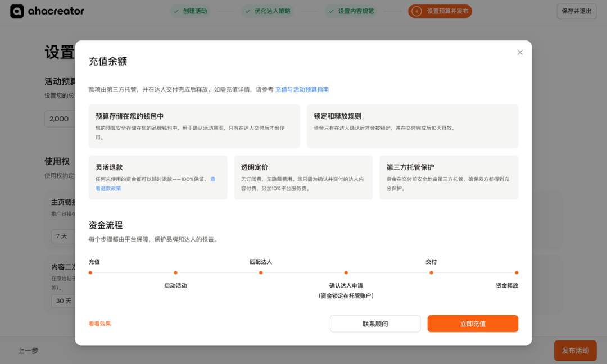The width and height of the screenshot is (607, 364).
Task: Go back with 上一步
Action: coord(28,351)
